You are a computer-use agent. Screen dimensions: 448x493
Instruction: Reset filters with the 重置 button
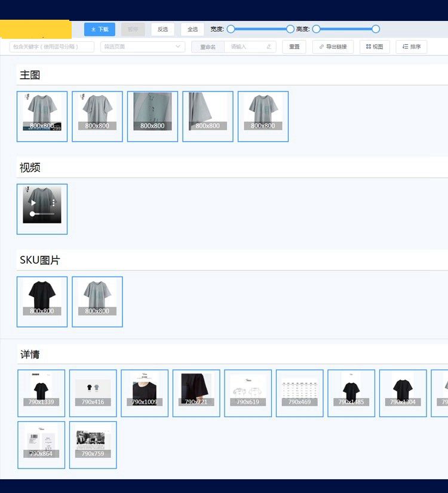click(x=294, y=47)
